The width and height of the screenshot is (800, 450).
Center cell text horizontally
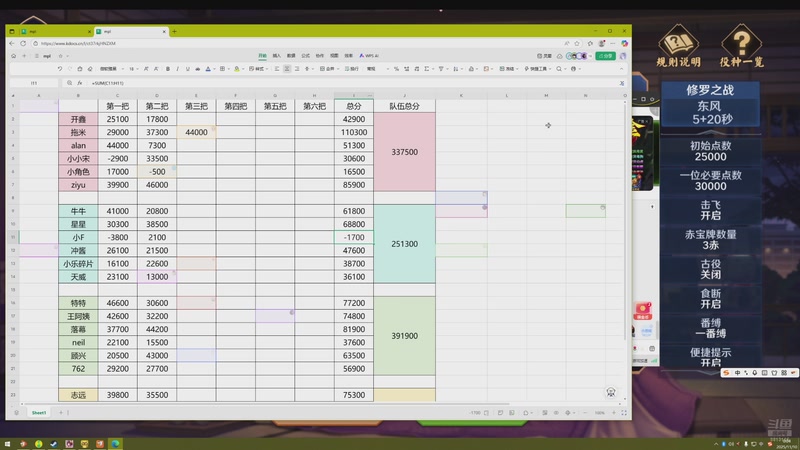click(287, 69)
